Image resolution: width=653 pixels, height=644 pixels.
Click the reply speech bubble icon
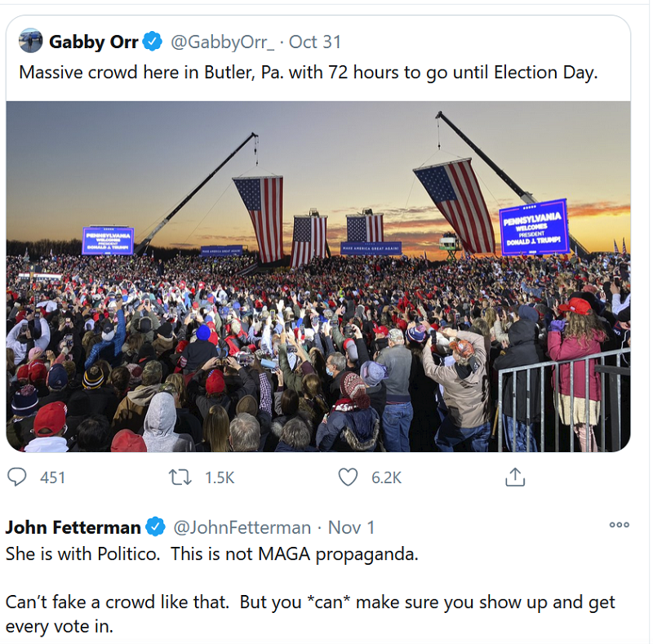point(20,477)
